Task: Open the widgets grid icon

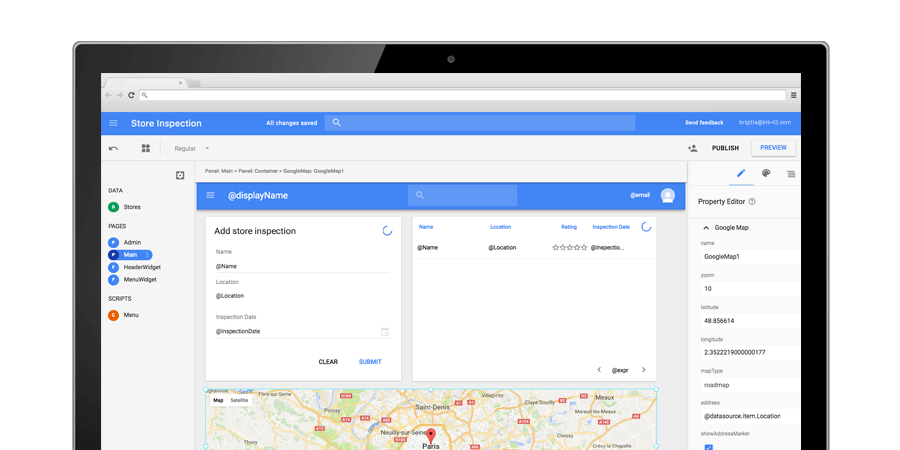Action: (x=146, y=148)
